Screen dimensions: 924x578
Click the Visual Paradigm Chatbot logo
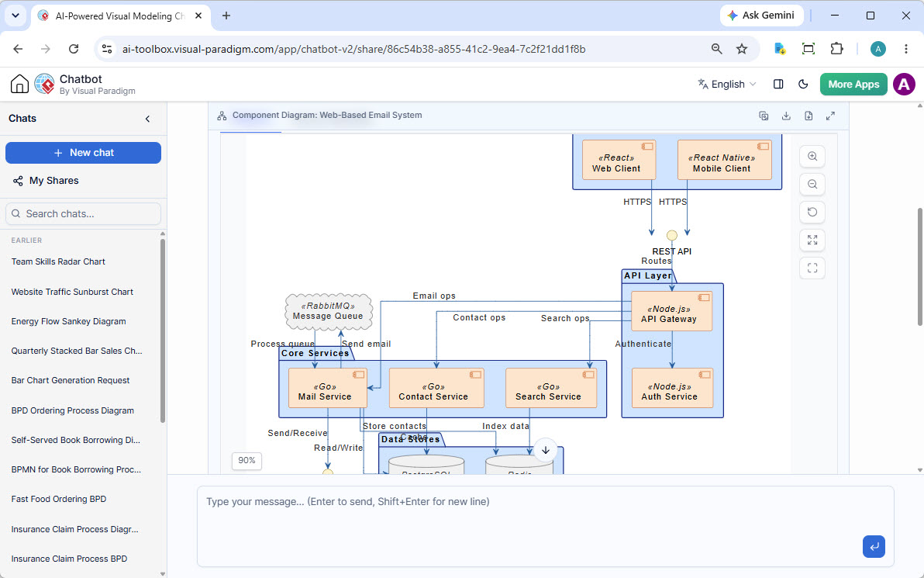tap(44, 85)
